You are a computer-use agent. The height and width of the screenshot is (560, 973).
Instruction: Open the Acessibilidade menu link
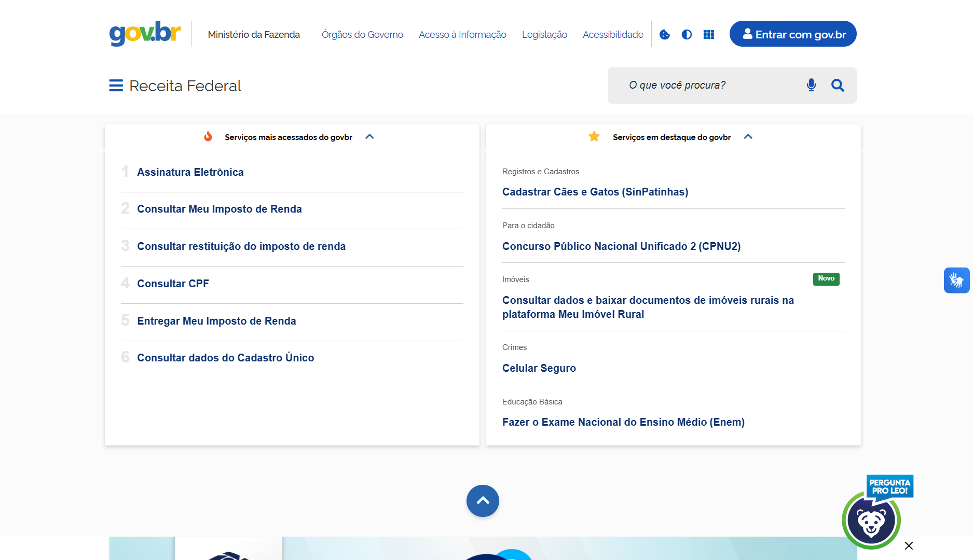[613, 35]
